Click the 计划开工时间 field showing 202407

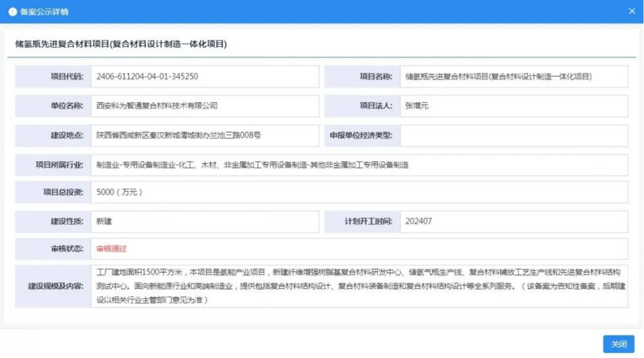point(513,222)
